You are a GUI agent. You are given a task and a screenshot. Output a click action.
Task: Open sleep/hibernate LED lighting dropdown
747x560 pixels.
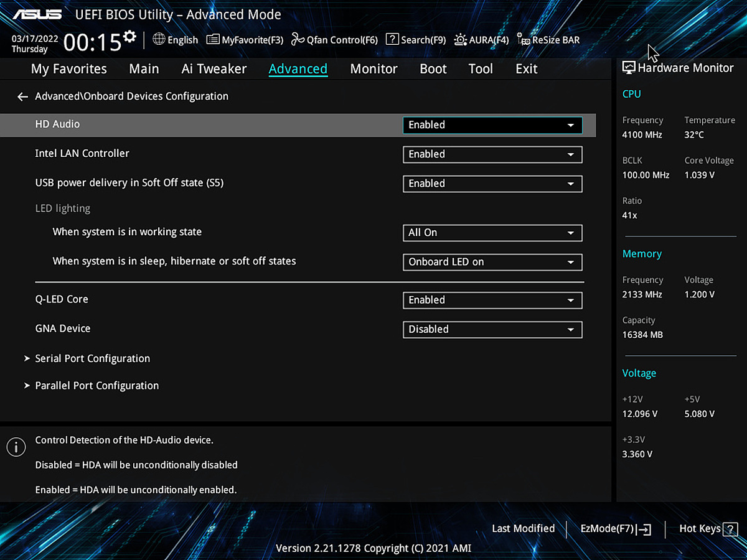(492, 262)
